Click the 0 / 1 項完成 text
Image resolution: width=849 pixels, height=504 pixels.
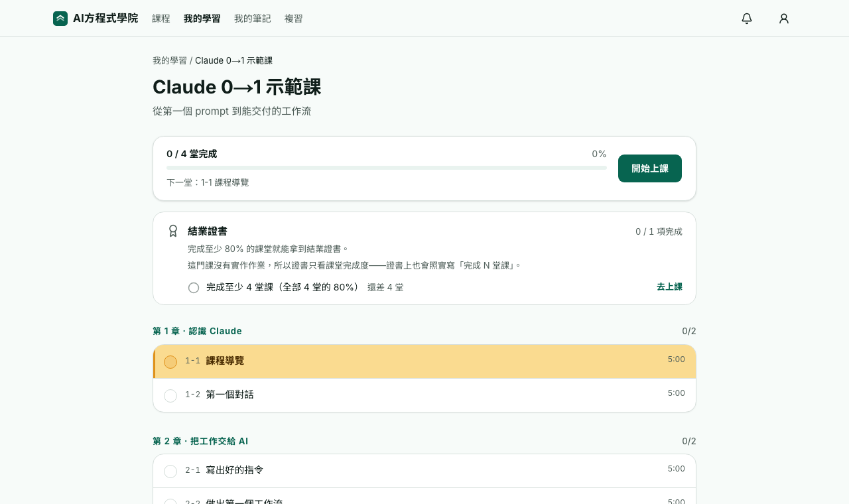[x=659, y=231]
